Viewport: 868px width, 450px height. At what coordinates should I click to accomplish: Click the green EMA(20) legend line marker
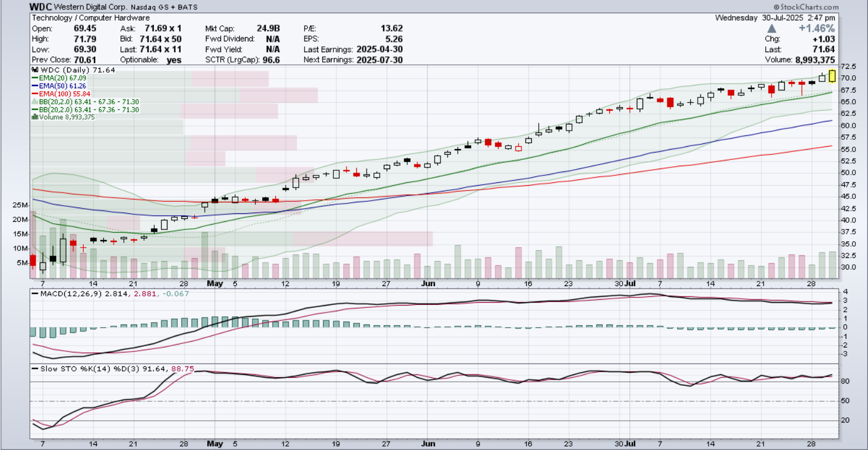(34, 78)
